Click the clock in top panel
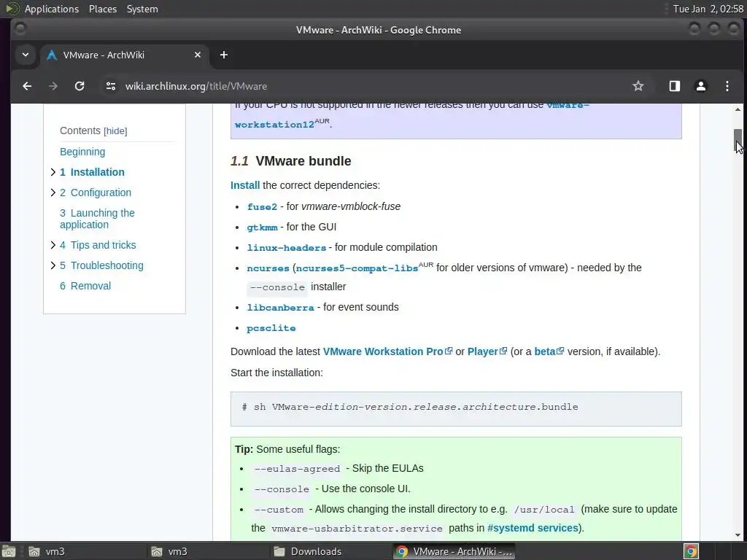747x560 pixels. tap(708, 9)
